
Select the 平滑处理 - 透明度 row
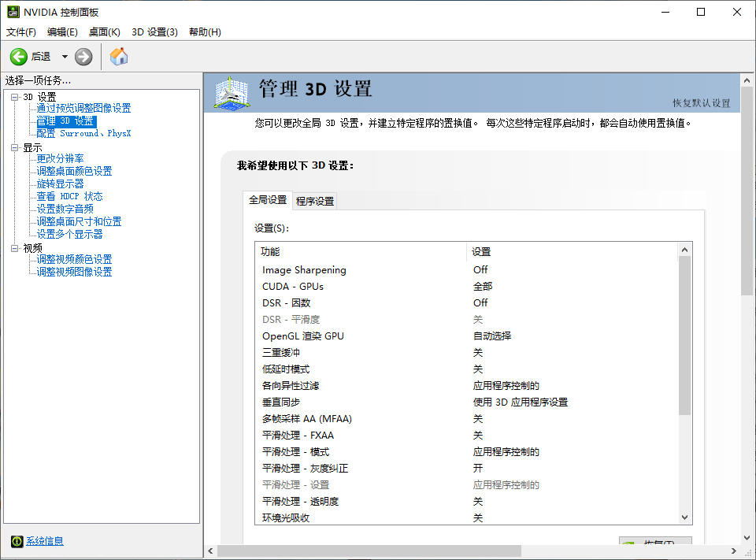pos(466,501)
